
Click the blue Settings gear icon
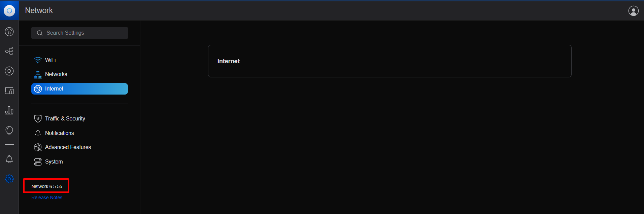pyautogui.click(x=9, y=179)
